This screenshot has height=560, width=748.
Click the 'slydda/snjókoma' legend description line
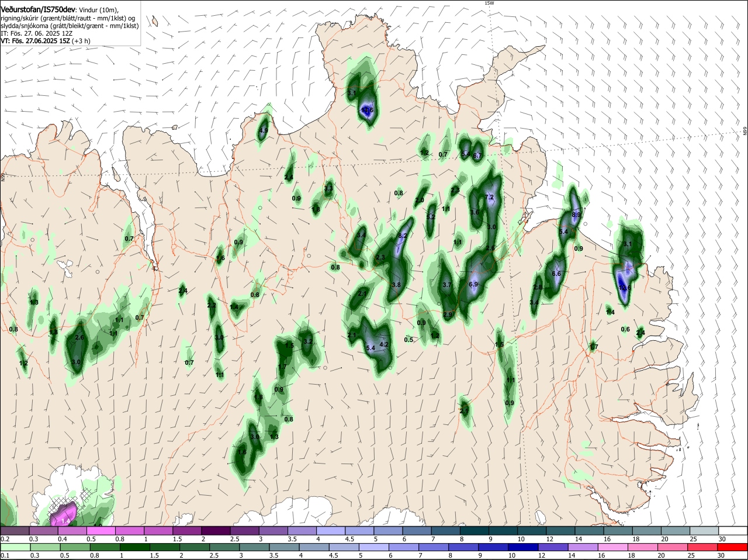[70, 26]
